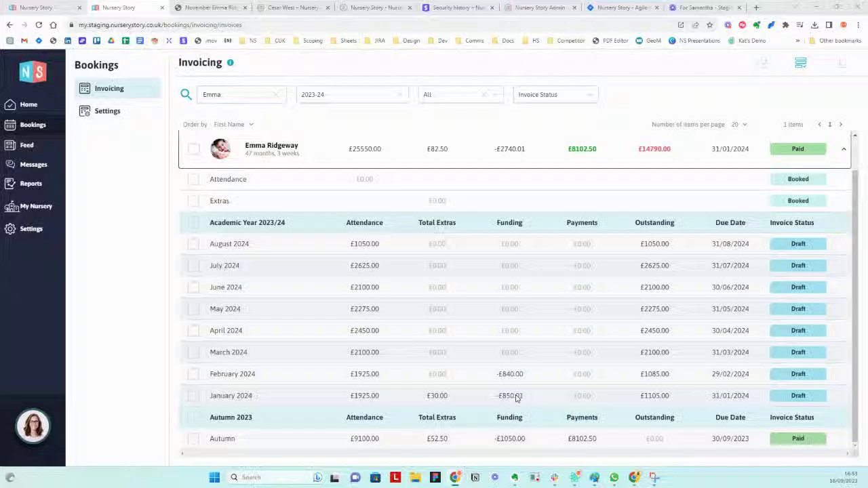Click the Booked status for Attendance

point(798,179)
